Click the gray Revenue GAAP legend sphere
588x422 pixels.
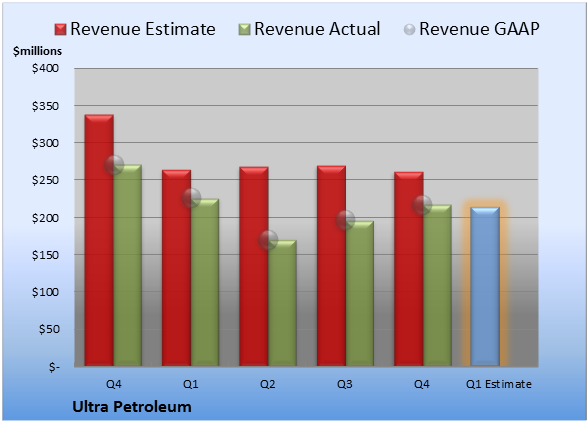[x=410, y=29]
